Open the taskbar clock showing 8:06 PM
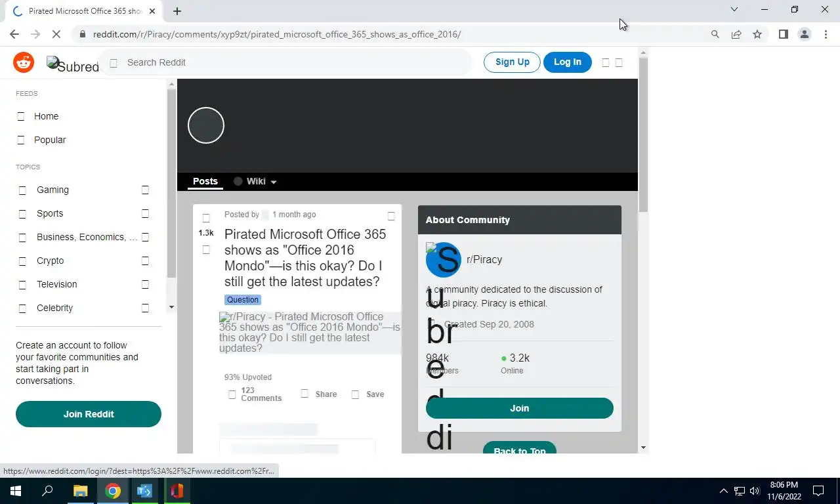 [x=784, y=491]
